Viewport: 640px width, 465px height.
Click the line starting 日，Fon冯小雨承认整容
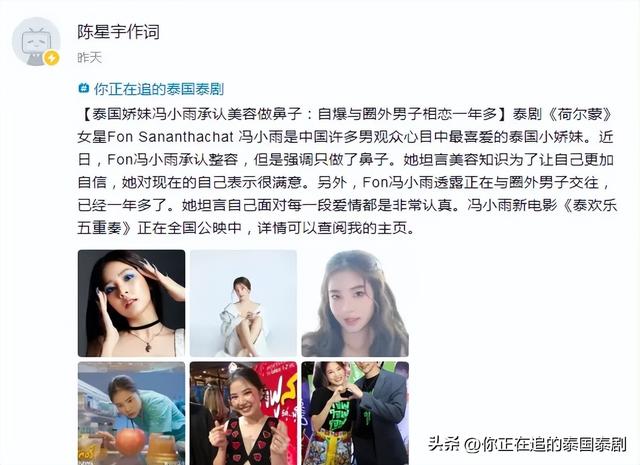[346, 160]
